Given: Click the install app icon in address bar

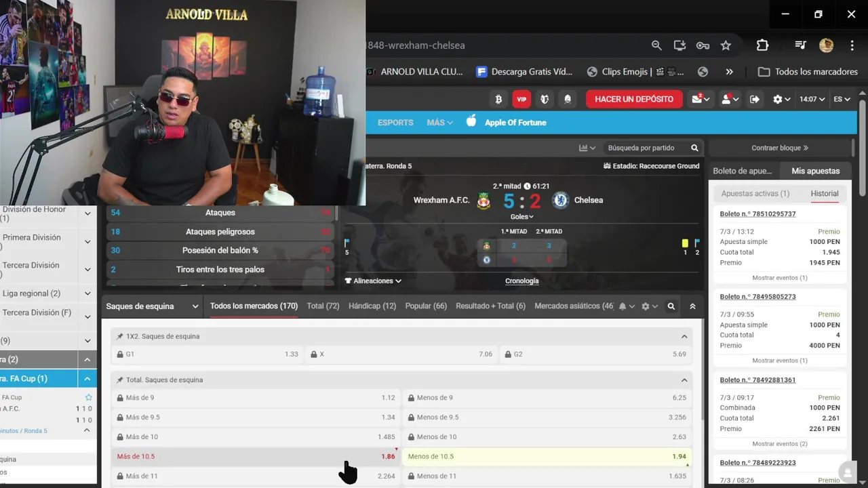Looking at the screenshot, I should tap(679, 45).
